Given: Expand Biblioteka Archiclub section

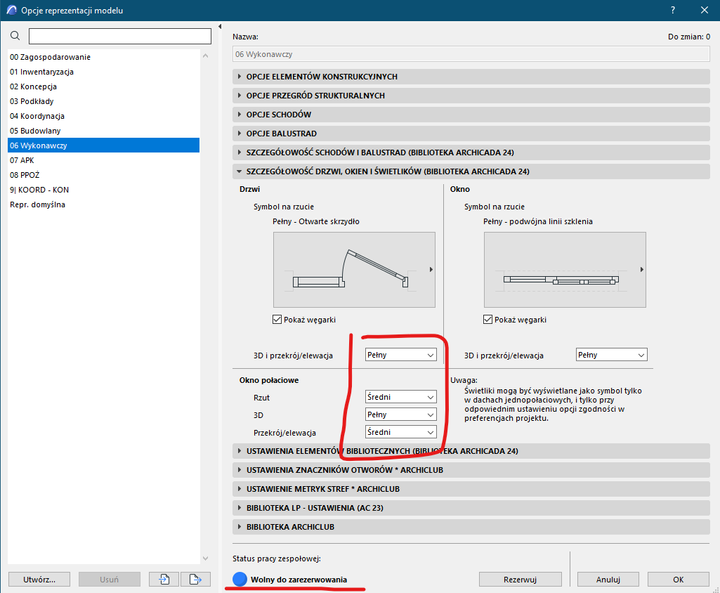Looking at the screenshot, I should [x=471, y=527].
